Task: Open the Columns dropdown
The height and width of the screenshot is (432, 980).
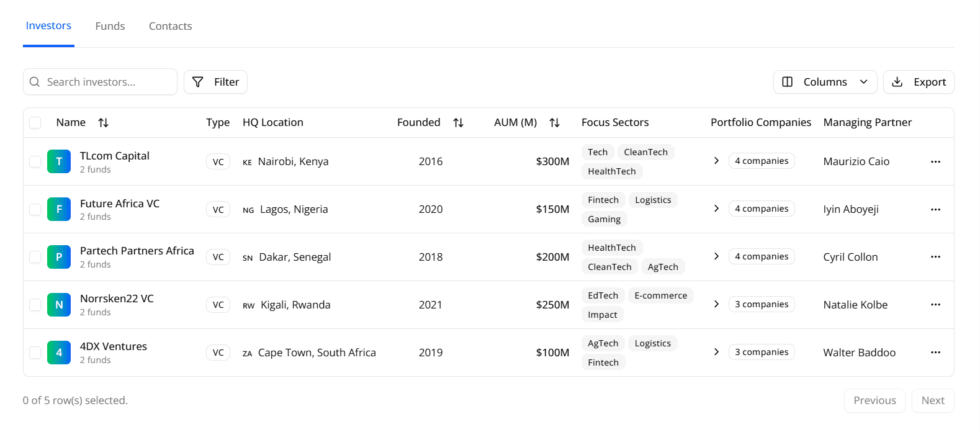Action: [824, 82]
